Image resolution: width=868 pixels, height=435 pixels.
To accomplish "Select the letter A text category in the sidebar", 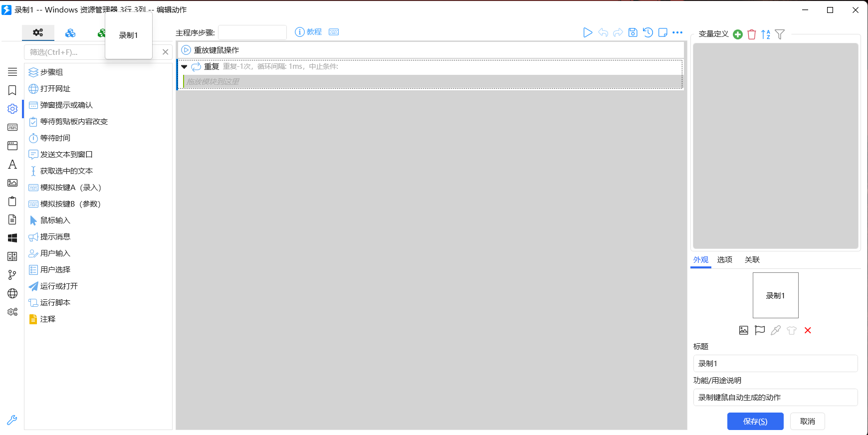I will click(x=12, y=164).
